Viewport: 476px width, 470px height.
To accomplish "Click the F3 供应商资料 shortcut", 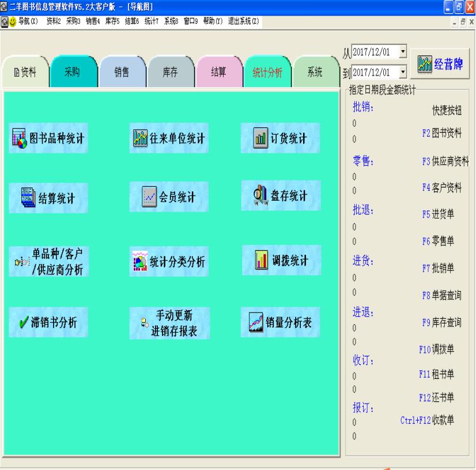I will (x=445, y=161).
